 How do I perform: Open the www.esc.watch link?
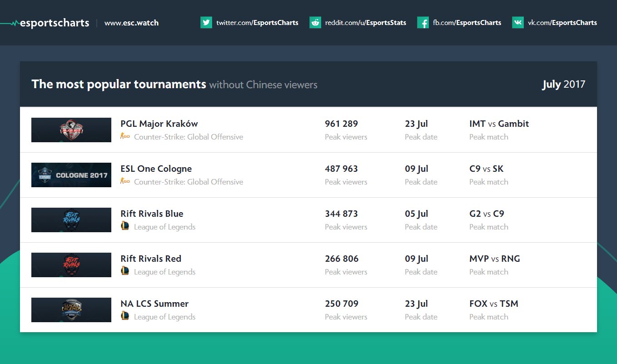131,23
